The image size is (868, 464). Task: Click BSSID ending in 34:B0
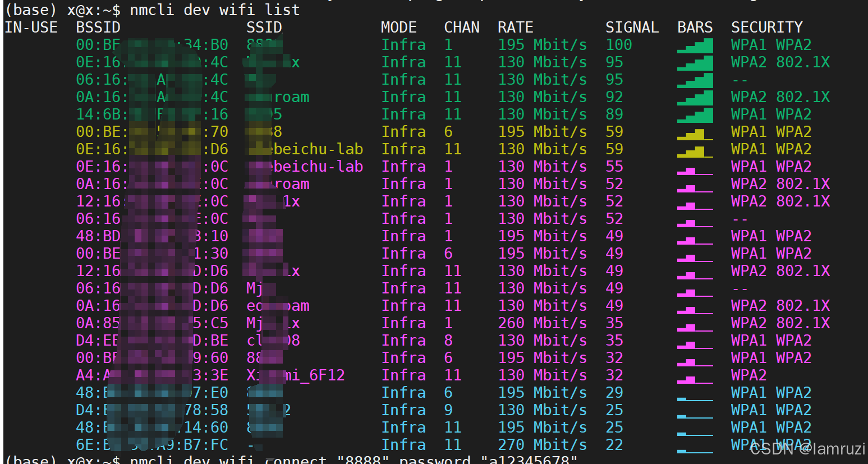(x=152, y=45)
